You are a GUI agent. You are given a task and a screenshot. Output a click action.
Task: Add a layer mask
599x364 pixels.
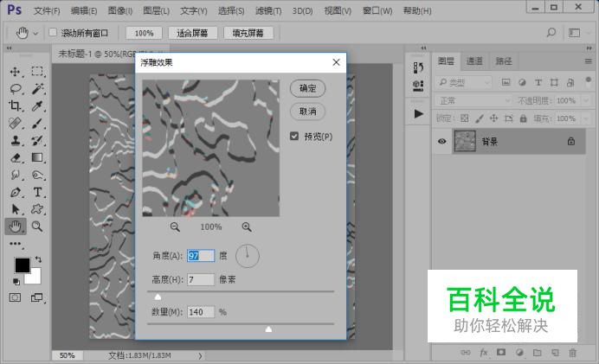pyautogui.click(x=501, y=353)
